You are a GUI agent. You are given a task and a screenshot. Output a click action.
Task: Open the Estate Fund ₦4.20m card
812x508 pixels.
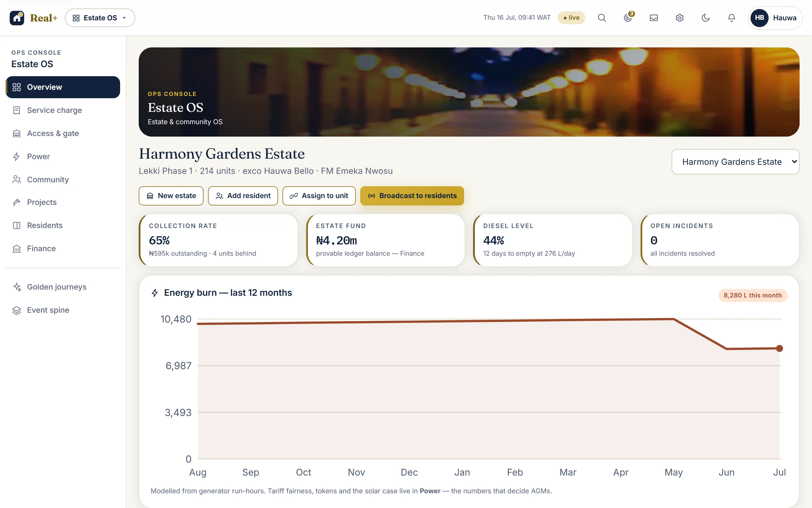(x=385, y=240)
